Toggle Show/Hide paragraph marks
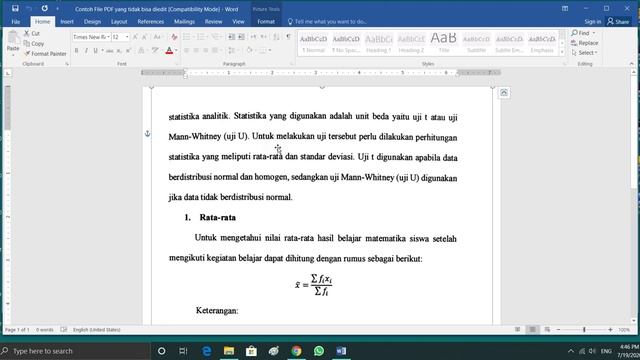Image resolution: width=640 pixels, height=360 pixels. click(x=289, y=37)
